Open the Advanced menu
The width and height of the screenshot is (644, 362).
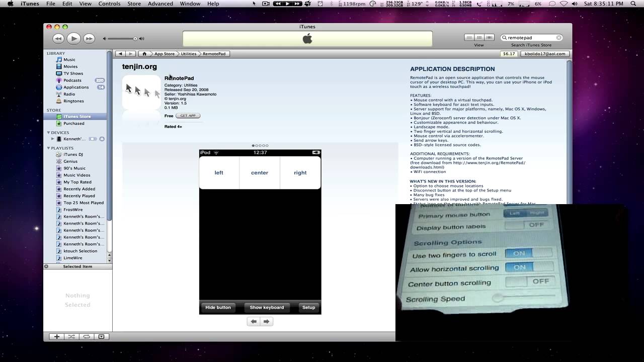[x=160, y=4]
